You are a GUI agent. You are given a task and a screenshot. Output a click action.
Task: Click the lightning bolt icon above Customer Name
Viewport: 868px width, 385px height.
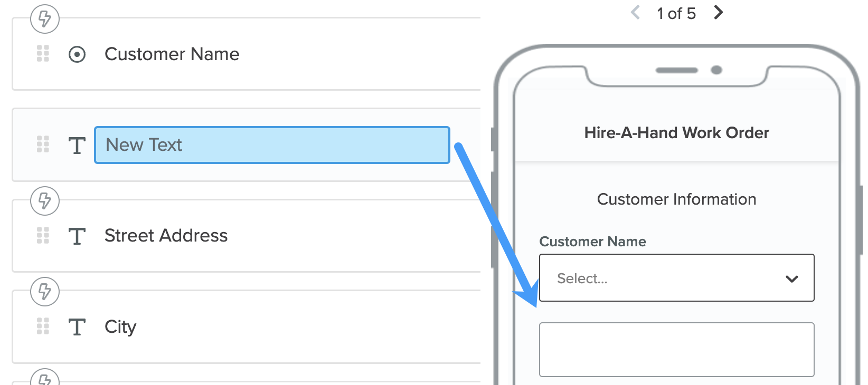[x=44, y=19]
